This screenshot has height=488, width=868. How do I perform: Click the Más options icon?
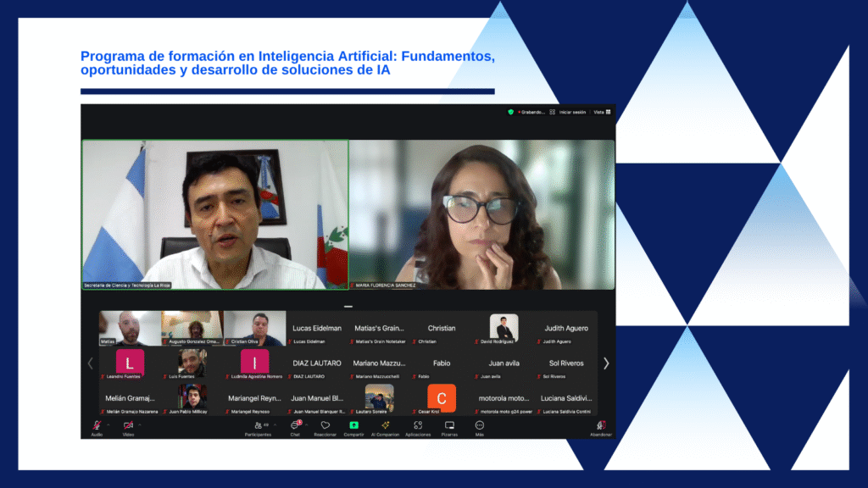(x=480, y=426)
